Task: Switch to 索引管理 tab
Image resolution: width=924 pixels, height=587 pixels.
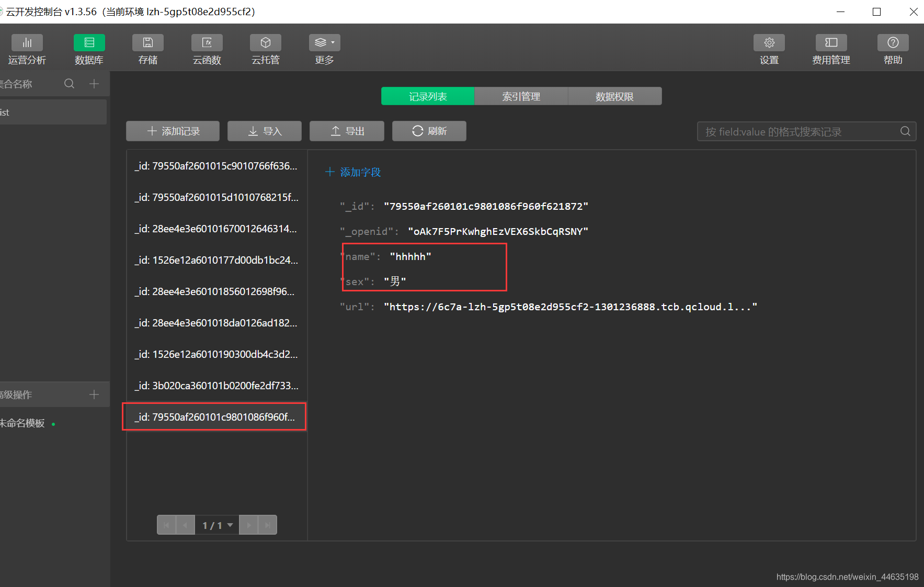Action: (x=521, y=96)
